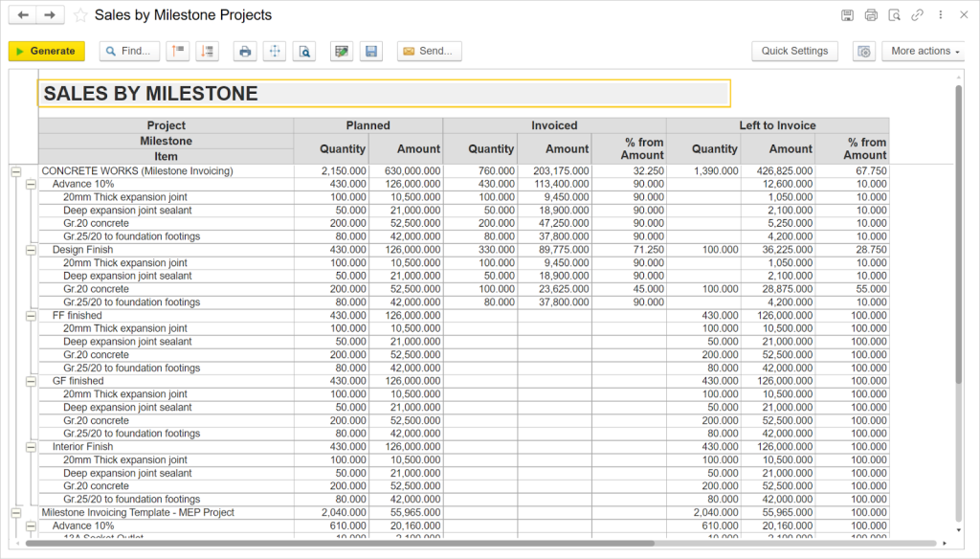Save via the floppy icon in the title bar
Screen dimensions: 980x559
point(848,14)
